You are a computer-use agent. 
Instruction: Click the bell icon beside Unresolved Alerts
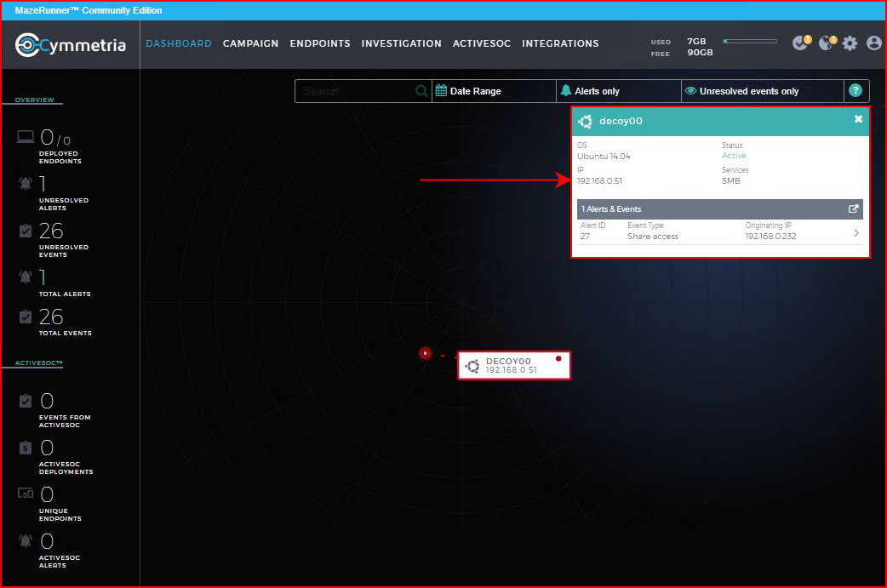coord(26,183)
